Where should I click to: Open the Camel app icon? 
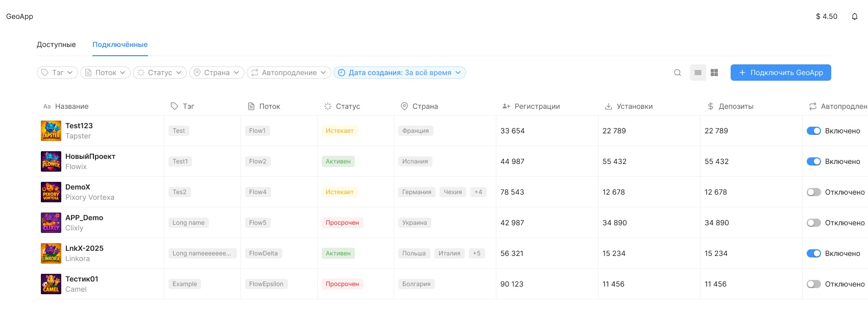[51, 284]
